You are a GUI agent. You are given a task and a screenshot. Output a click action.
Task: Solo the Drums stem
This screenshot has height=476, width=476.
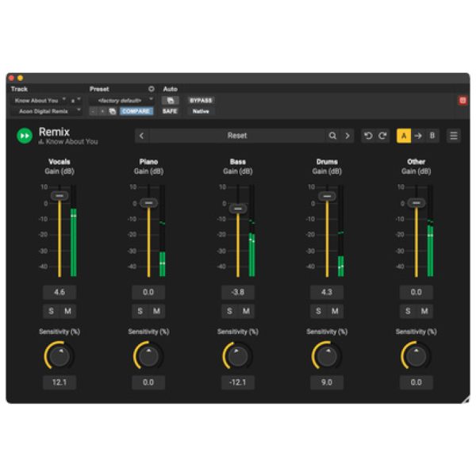pos(318,311)
